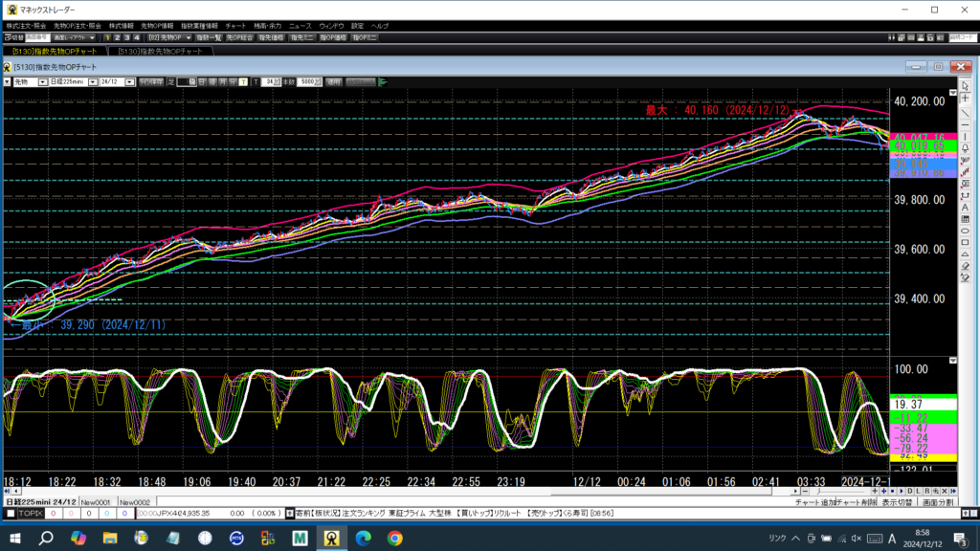Select the vertical line drawing tool
The width and height of the screenshot is (980, 551).
965,137
